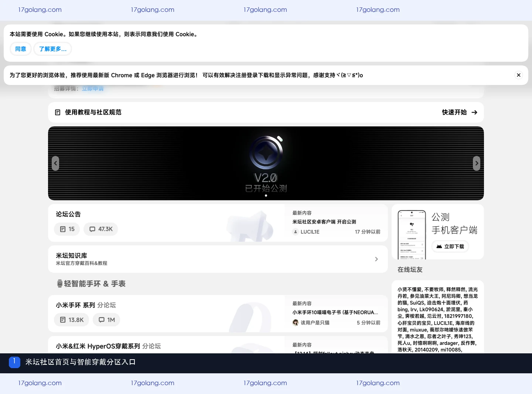The width and height of the screenshot is (532, 394).
Task: Open the V2.0 已开始公测 banner
Action: click(x=266, y=163)
